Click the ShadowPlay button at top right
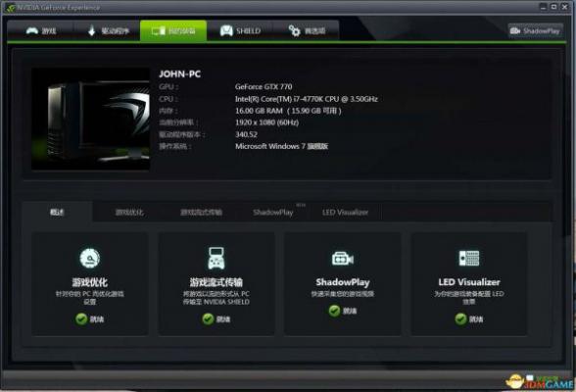This screenshot has height=392, width=576. [535, 30]
